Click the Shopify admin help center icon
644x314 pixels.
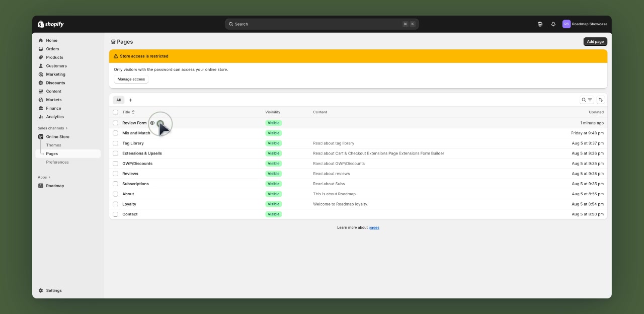pyautogui.click(x=540, y=24)
